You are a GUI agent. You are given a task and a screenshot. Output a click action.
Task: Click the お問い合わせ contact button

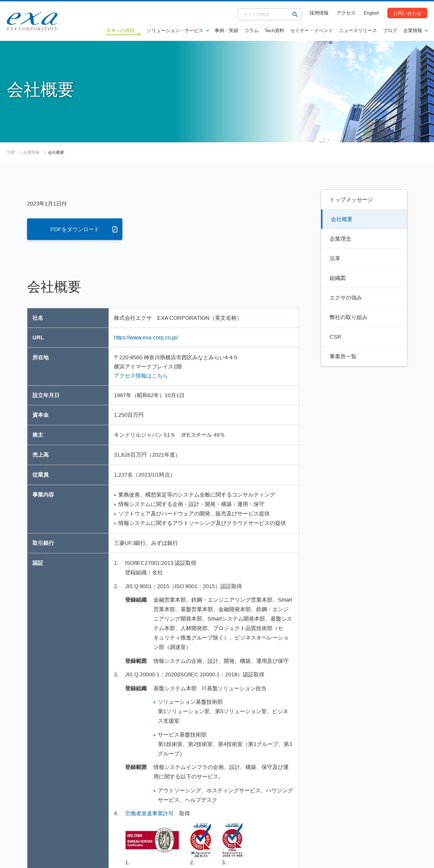pyautogui.click(x=407, y=13)
